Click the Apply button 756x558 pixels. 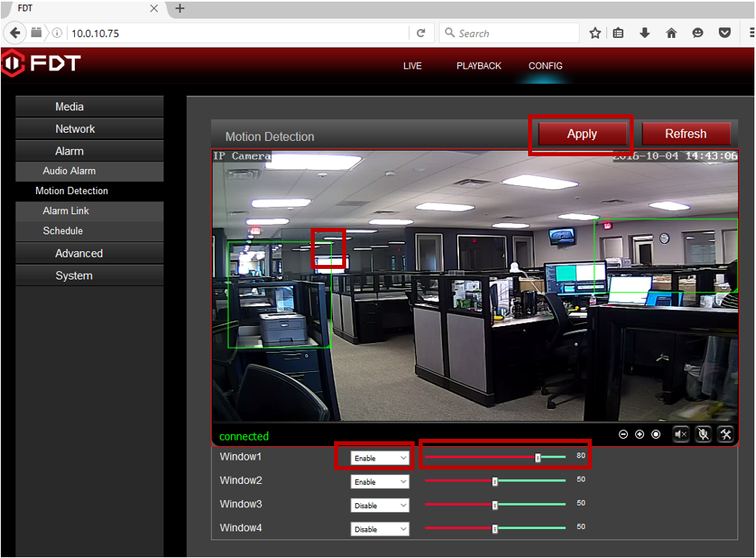pos(581,134)
